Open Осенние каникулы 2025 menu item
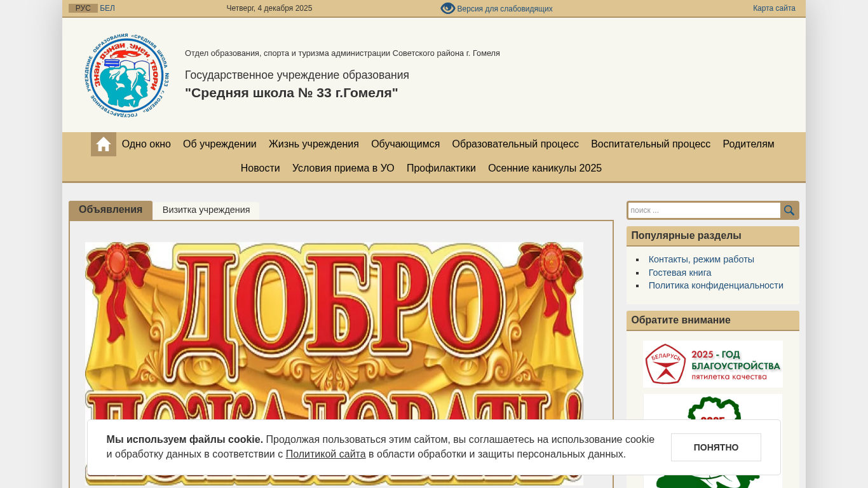868x488 pixels. 545,168
